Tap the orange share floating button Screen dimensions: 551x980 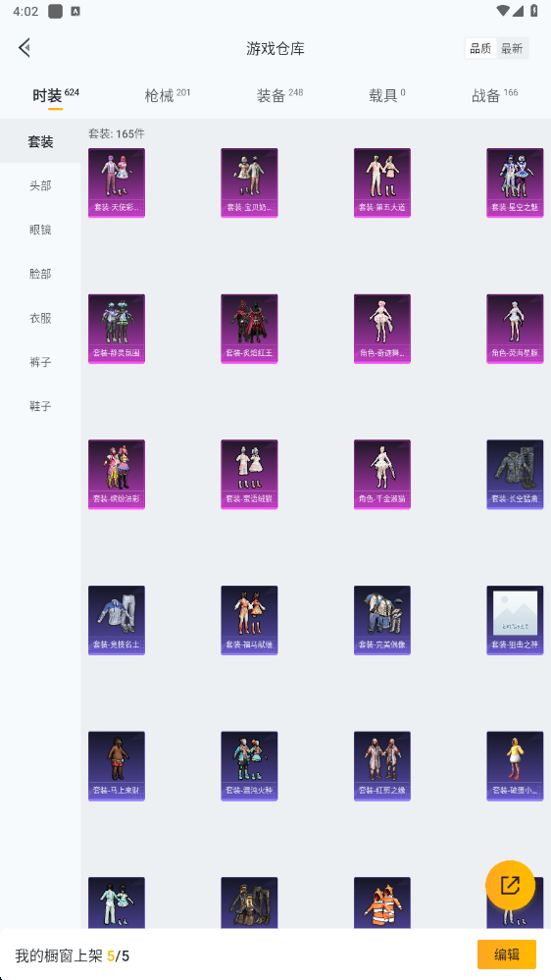[511, 885]
